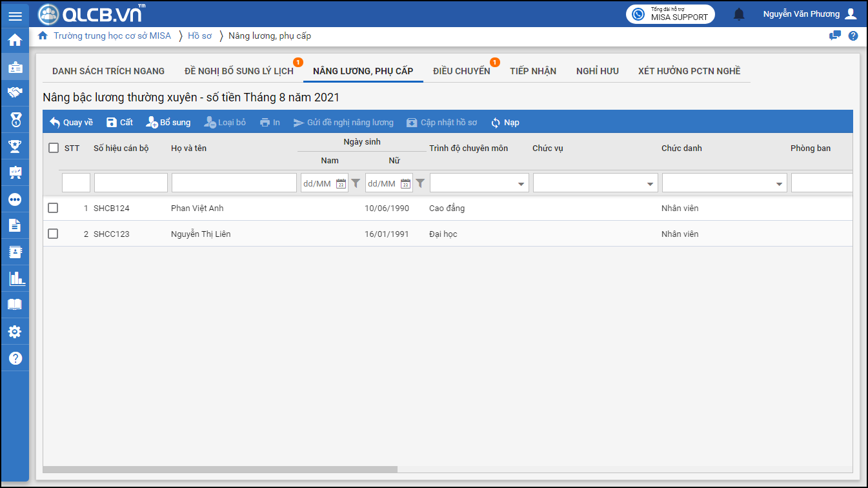This screenshot has height=488, width=868.
Task: Click the bar chart reports icon
Action: 14,279
